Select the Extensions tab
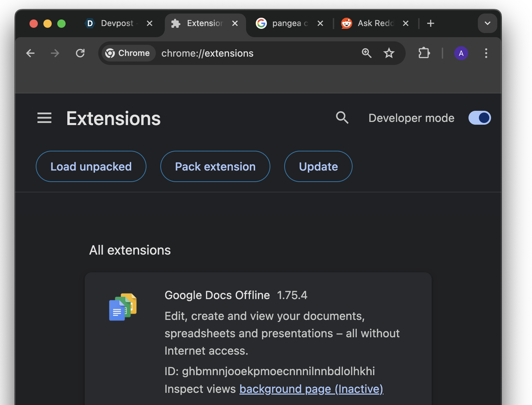The width and height of the screenshot is (532, 405). click(205, 23)
